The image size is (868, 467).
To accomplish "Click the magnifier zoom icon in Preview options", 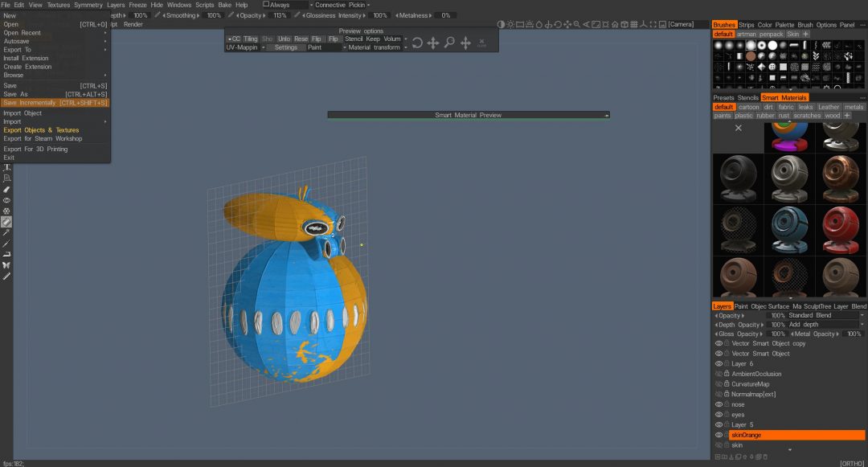I will (449, 43).
